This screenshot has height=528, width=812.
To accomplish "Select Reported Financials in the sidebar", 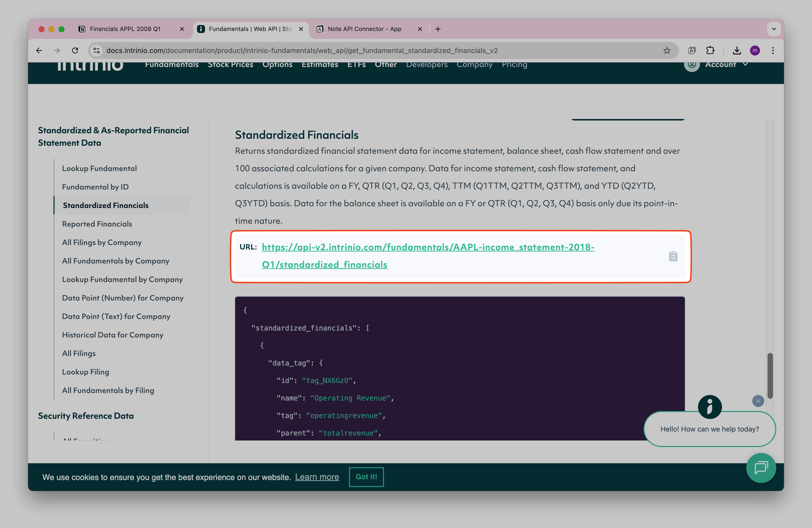I will [97, 224].
